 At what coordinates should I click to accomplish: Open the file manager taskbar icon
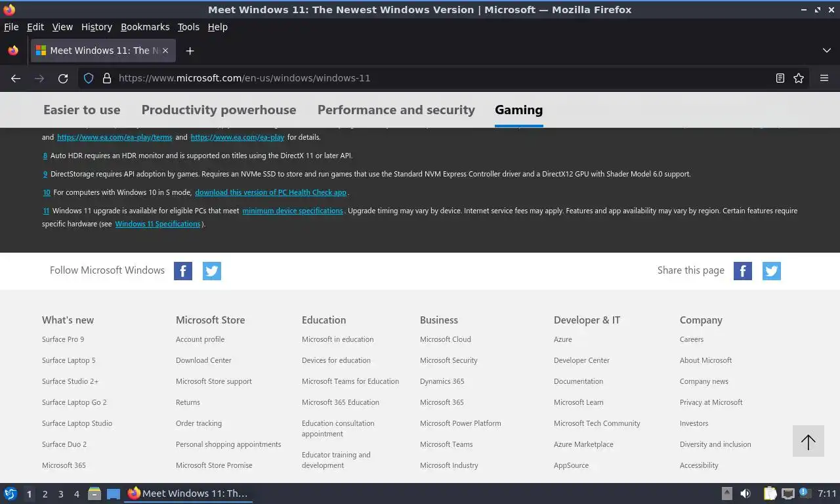pos(94,493)
